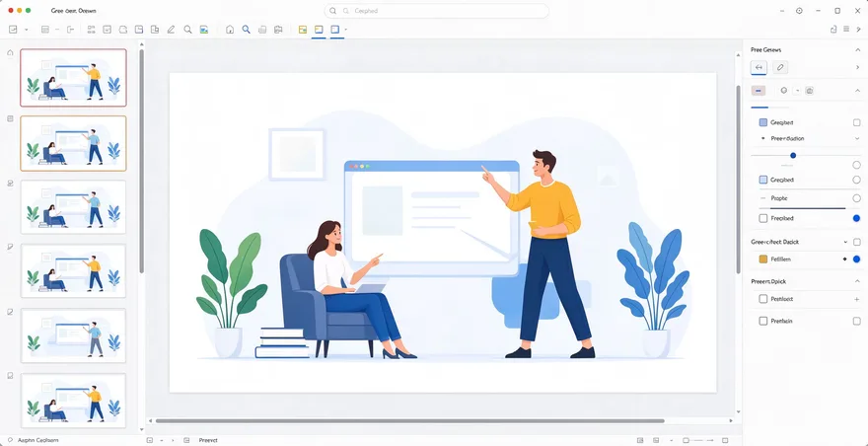Click the small icon beside fourth thumbnail

pos(10,247)
